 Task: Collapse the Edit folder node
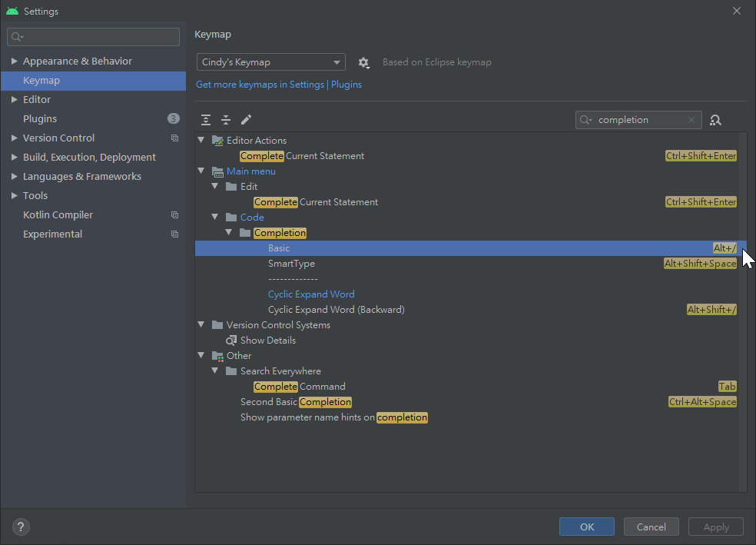(x=215, y=186)
